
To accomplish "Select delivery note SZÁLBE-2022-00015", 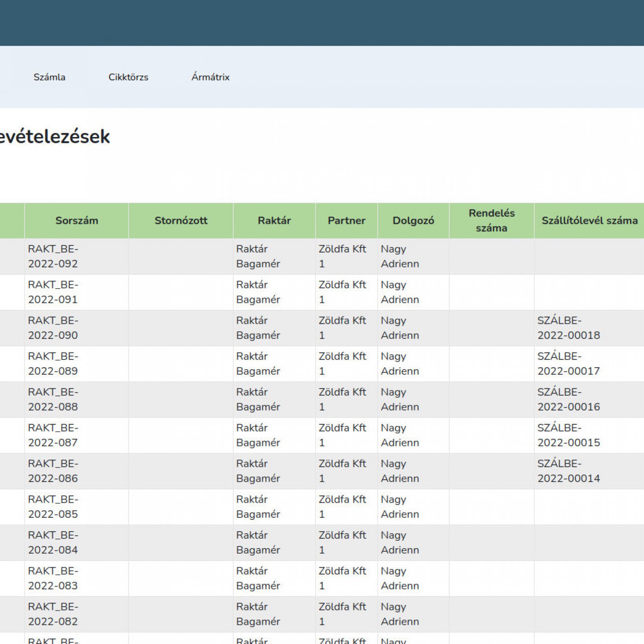I will click(568, 435).
